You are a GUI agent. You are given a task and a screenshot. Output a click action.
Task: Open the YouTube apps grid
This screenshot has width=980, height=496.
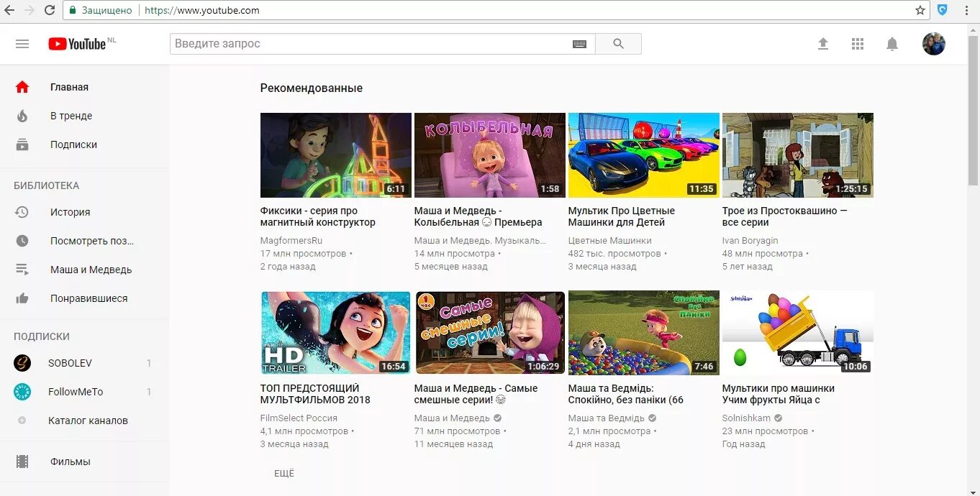tap(858, 44)
